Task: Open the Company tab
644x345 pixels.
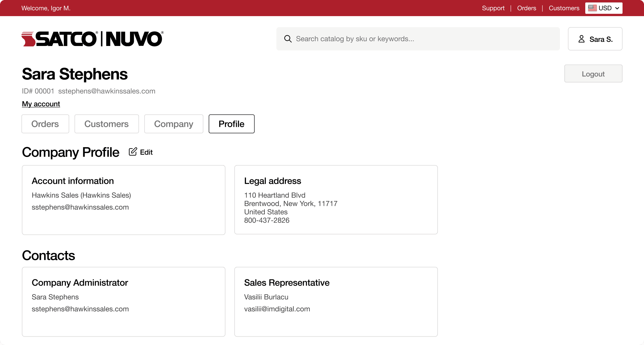Action: [174, 124]
